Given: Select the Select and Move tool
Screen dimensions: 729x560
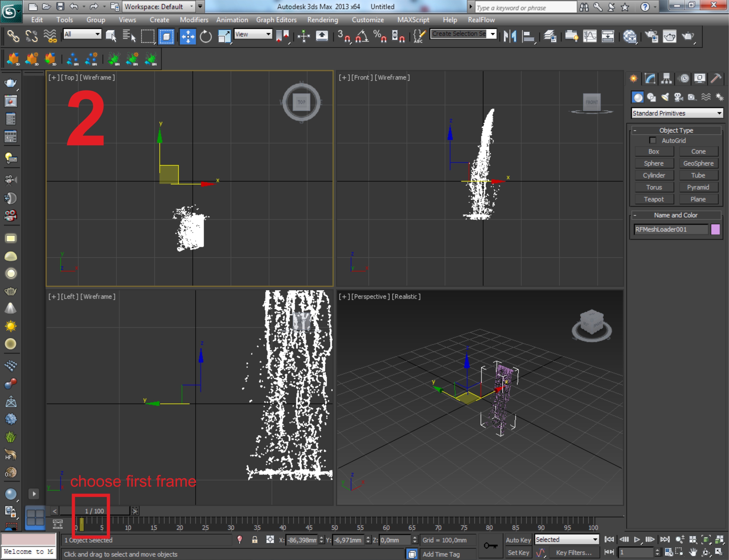Looking at the screenshot, I should click(x=188, y=36).
